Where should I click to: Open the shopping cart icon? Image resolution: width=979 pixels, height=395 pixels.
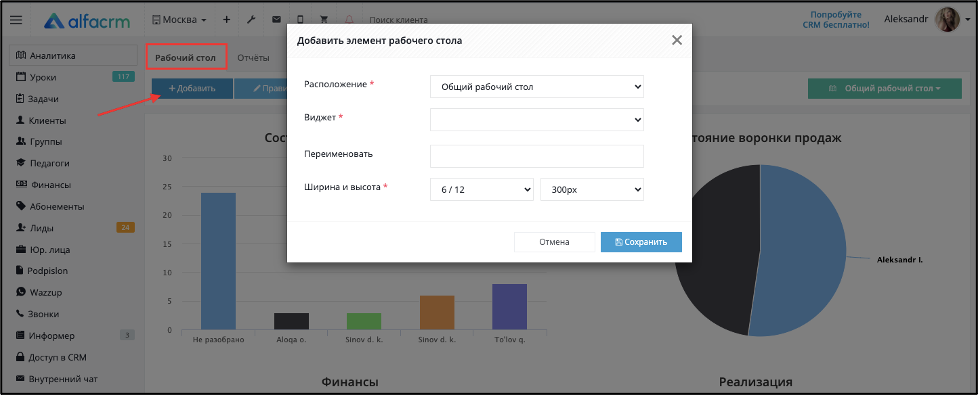click(x=325, y=19)
